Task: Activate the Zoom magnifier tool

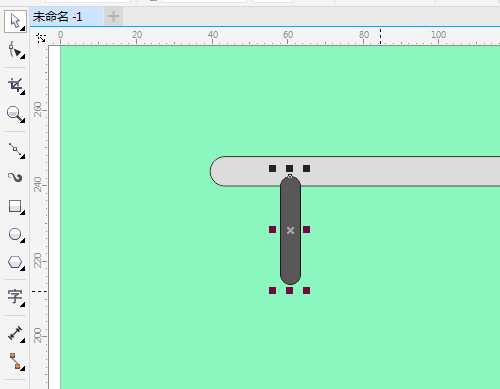Action: pos(15,114)
